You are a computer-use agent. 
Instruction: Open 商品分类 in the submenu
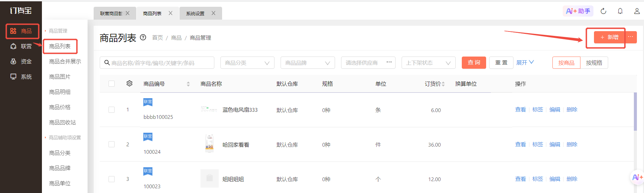pos(60,153)
